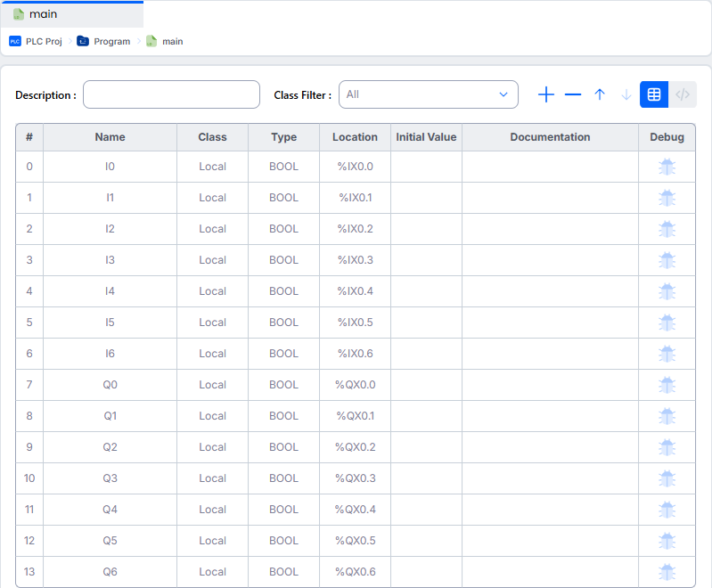
Task: Move selected variable up with arrow
Action: click(600, 94)
